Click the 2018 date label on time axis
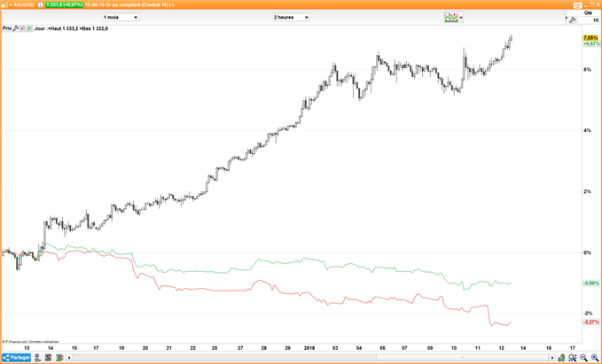This screenshot has width=602, height=364. click(309, 348)
